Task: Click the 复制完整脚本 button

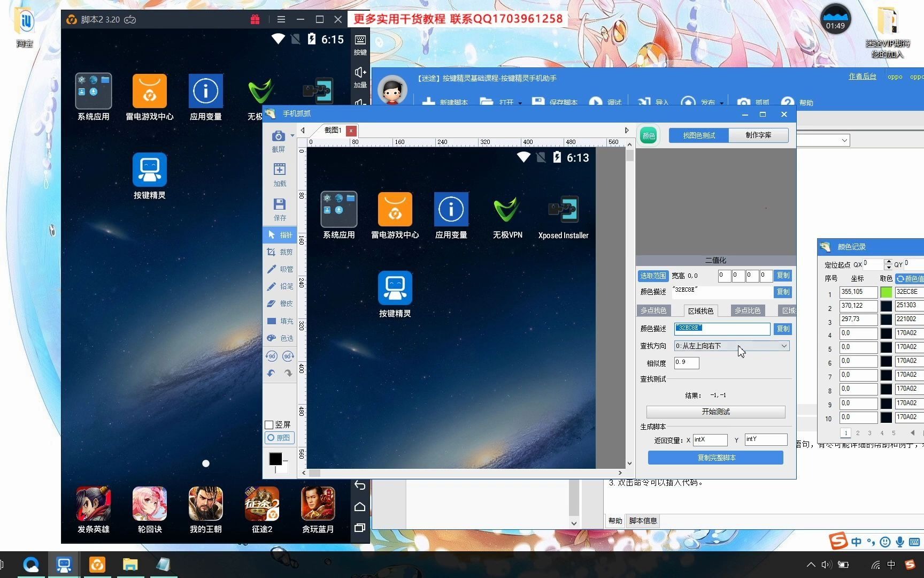Action: point(715,458)
